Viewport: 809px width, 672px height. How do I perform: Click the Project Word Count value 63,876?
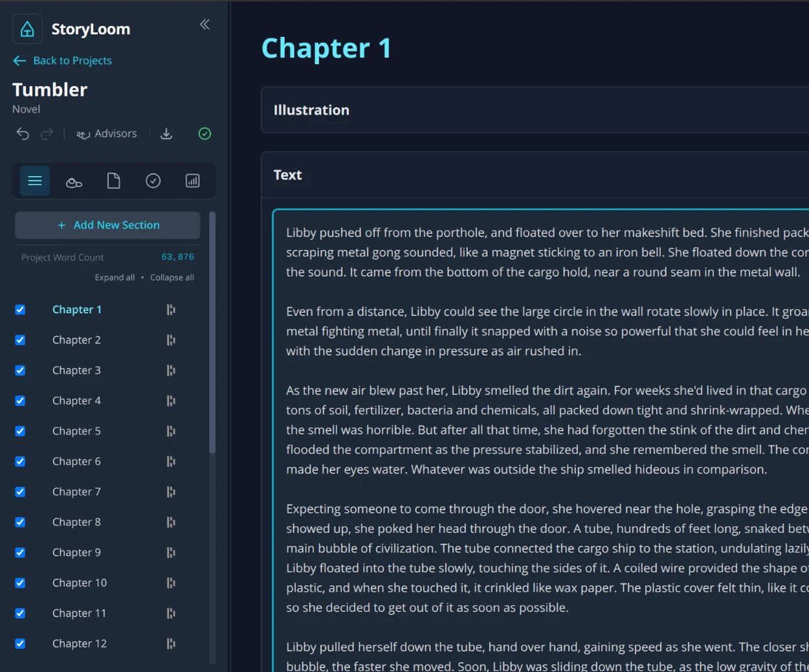[x=177, y=256]
